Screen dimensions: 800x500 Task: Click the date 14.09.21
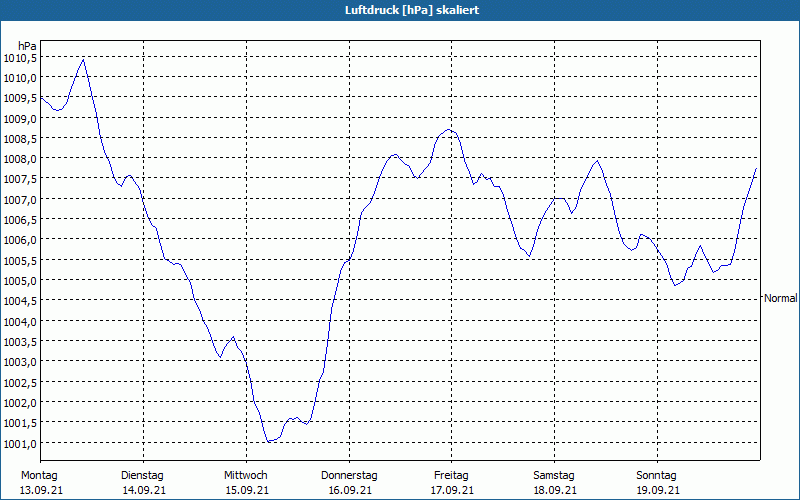point(144,491)
